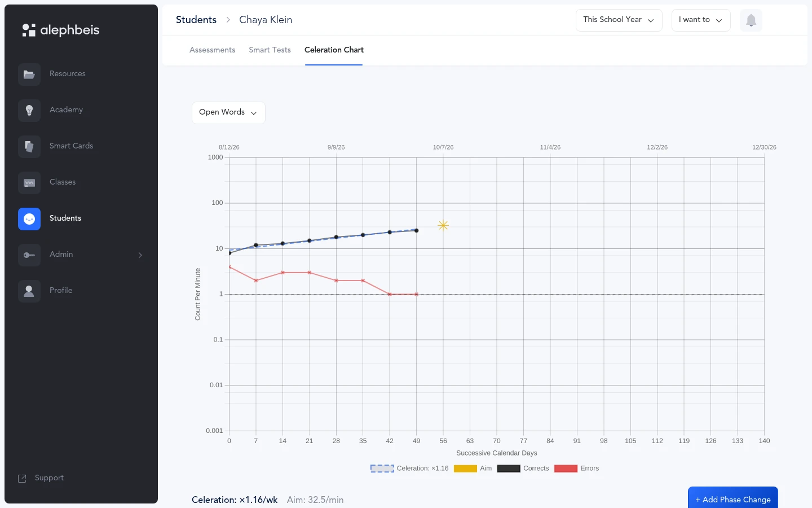The image size is (812, 508).
Task: Click the alephbeis logo icon
Action: coord(29,30)
